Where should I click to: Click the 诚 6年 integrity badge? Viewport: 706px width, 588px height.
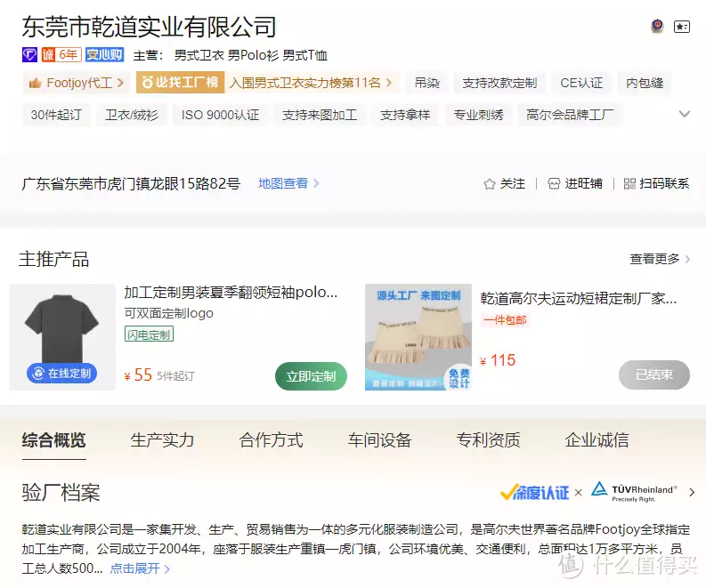click(x=61, y=55)
